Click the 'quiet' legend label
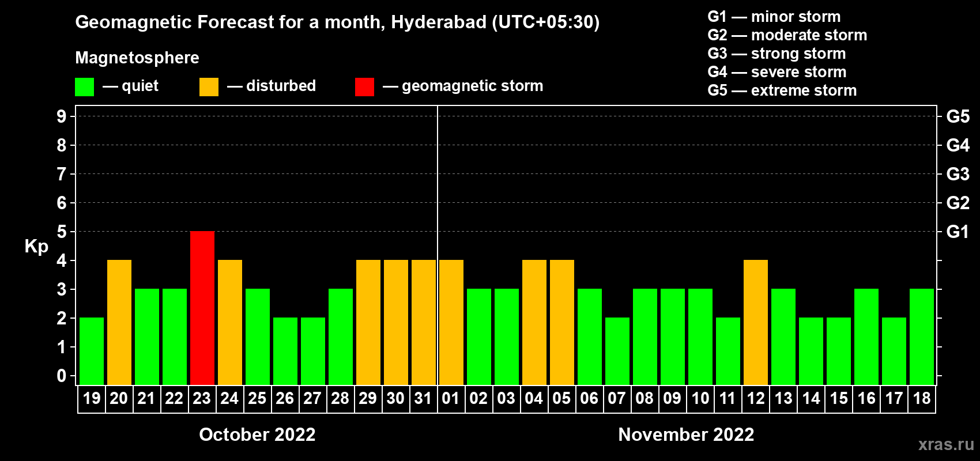The width and height of the screenshot is (980, 461). [x=140, y=86]
